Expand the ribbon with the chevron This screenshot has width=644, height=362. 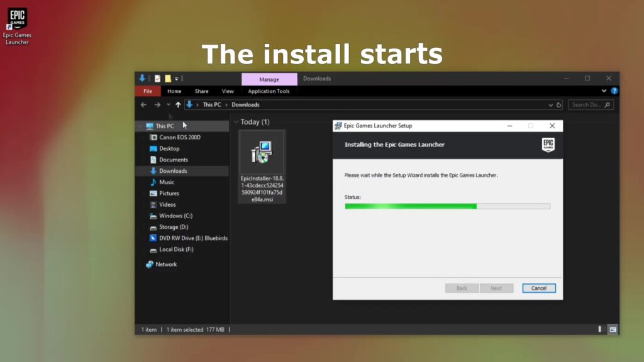604,90
